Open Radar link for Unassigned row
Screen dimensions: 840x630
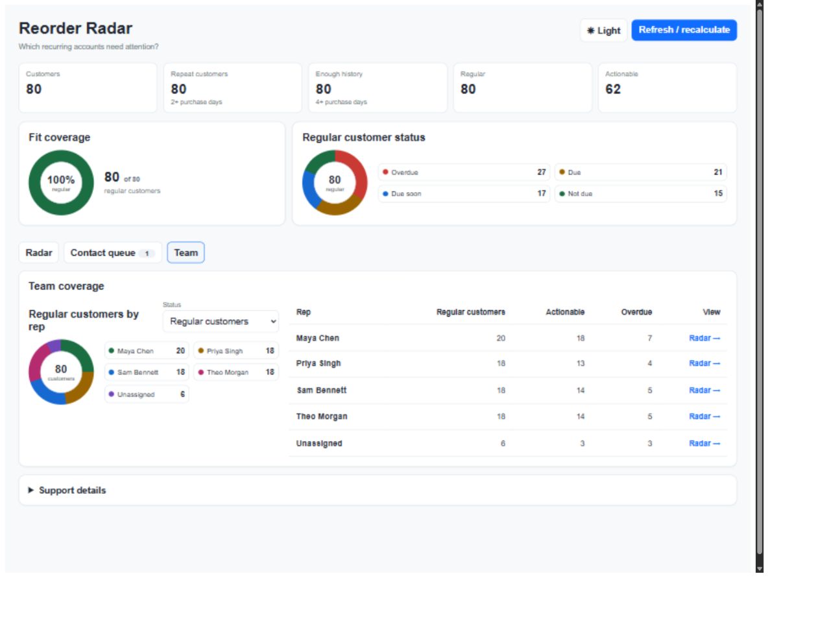pyautogui.click(x=704, y=443)
